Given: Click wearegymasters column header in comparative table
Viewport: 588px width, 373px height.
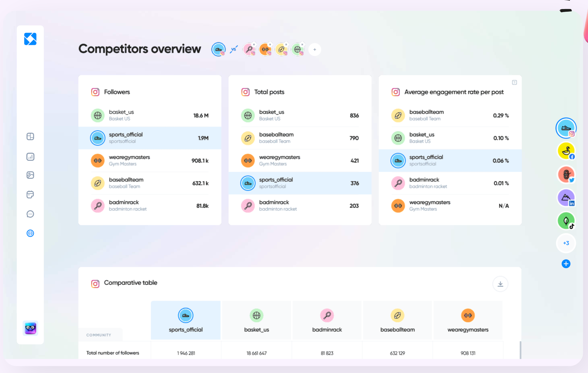Looking at the screenshot, I should (x=468, y=320).
